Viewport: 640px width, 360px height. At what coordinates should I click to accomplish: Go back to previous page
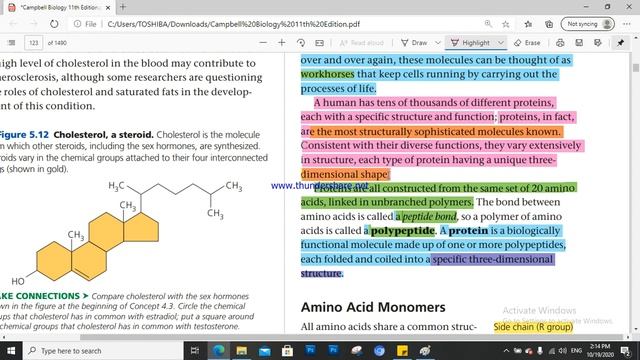[13, 24]
